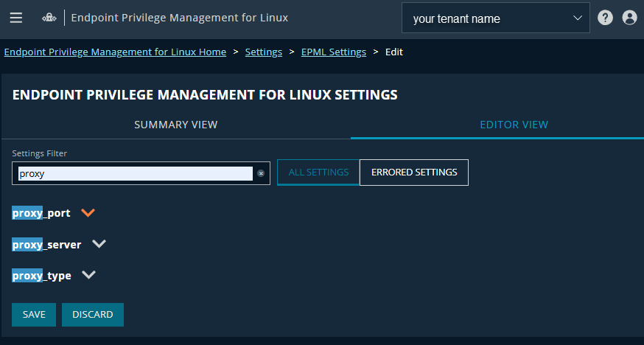Open the help question mark icon
This screenshot has width=644, height=345.
(x=605, y=18)
